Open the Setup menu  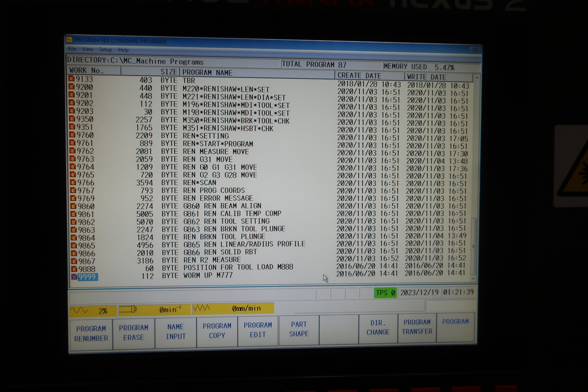(105, 49)
